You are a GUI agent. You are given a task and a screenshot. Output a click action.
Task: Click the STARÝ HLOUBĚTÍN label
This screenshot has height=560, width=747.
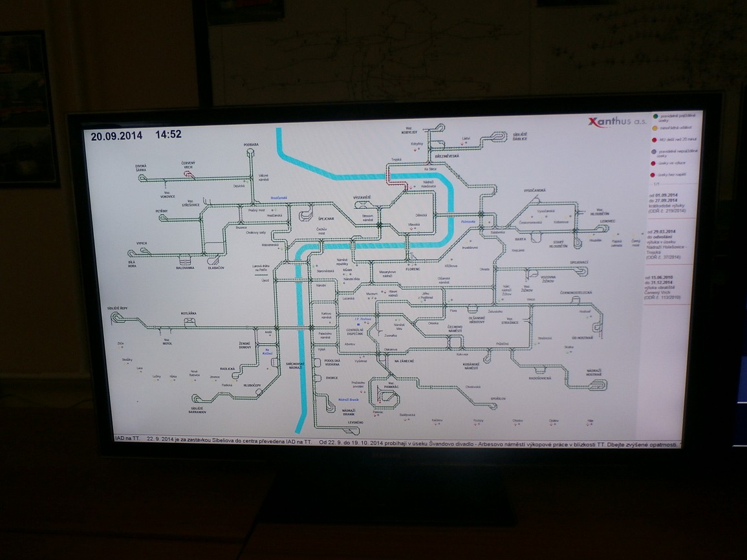click(558, 244)
